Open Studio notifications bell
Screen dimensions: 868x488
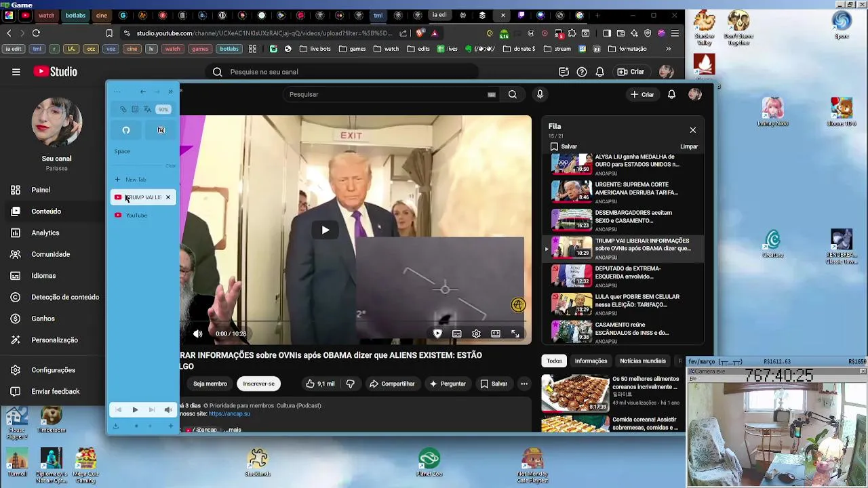tap(599, 72)
